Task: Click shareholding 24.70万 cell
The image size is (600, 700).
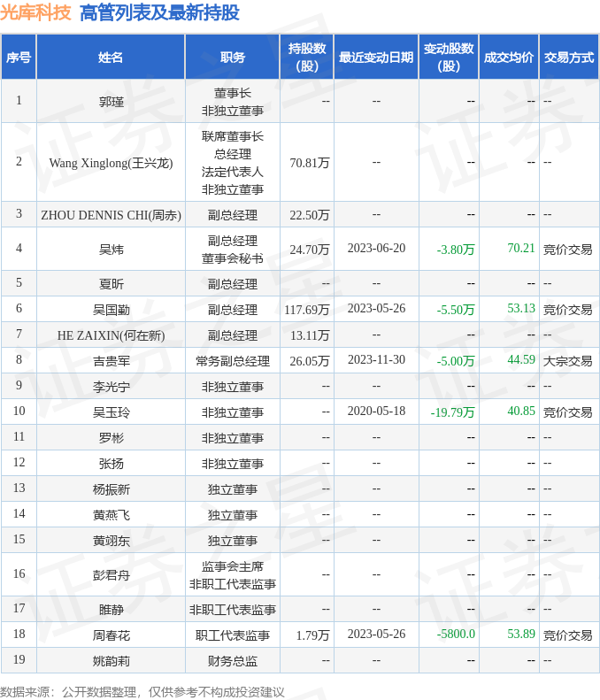Action: click(310, 249)
